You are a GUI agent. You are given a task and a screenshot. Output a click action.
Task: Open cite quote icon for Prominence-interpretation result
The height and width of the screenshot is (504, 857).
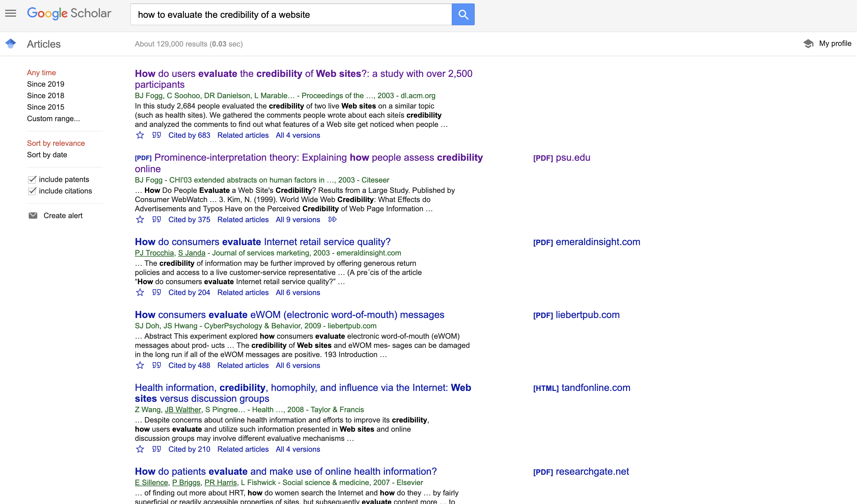156,220
